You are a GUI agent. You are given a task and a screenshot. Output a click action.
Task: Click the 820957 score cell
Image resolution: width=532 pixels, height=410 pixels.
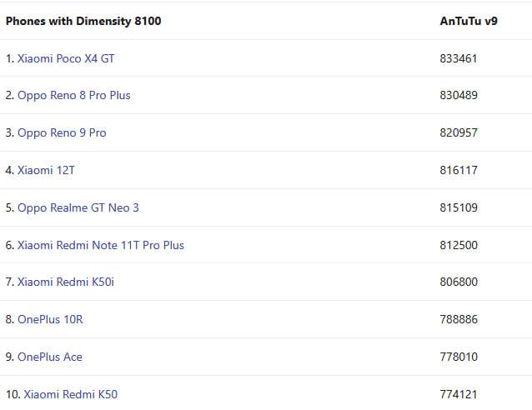click(x=459, y=132)
